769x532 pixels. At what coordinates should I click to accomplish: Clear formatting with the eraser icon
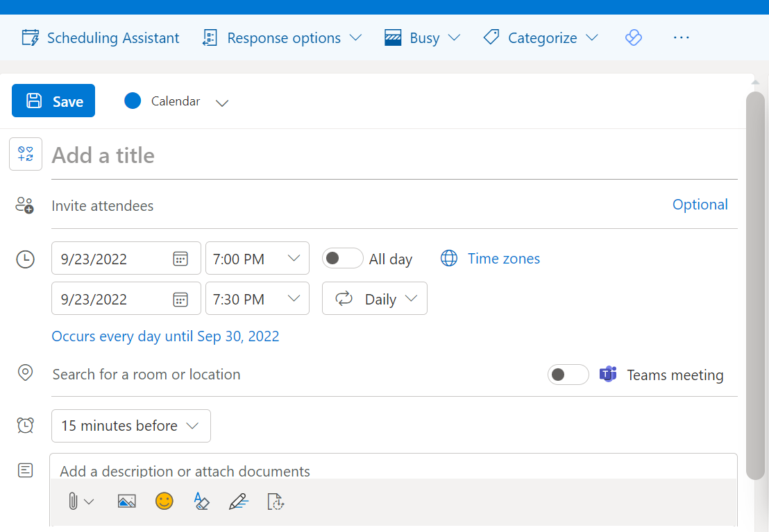(201, 501)
